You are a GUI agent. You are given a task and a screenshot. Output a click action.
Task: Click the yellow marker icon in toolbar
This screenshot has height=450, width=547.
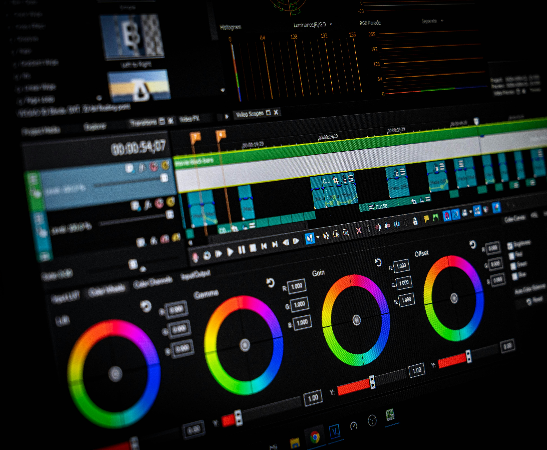point(426,219)
